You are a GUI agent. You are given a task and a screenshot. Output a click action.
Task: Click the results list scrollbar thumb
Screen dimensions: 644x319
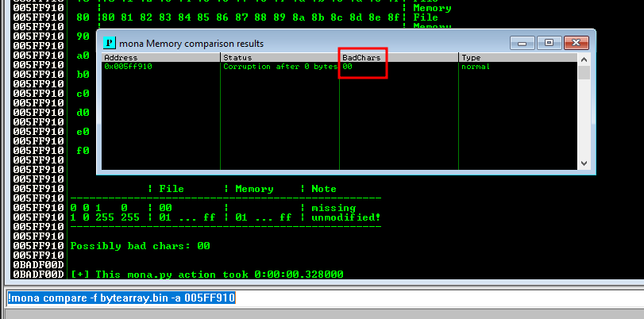pos(584,73)
